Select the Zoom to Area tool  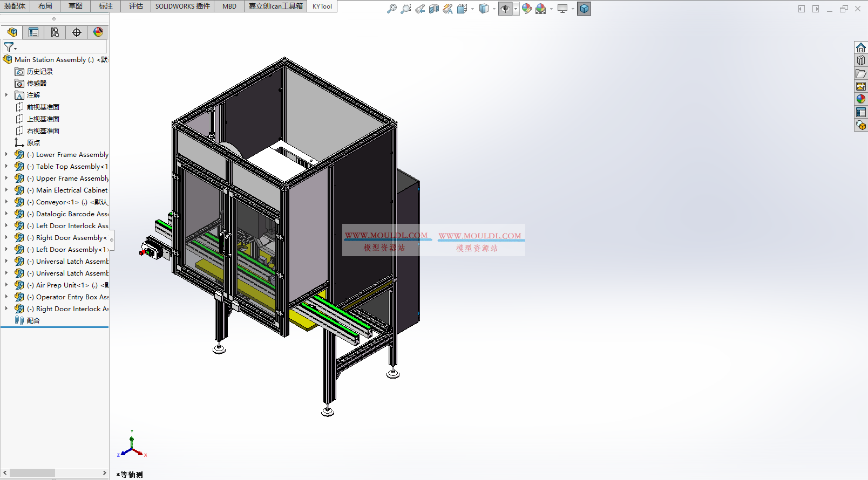coord(406,9)
